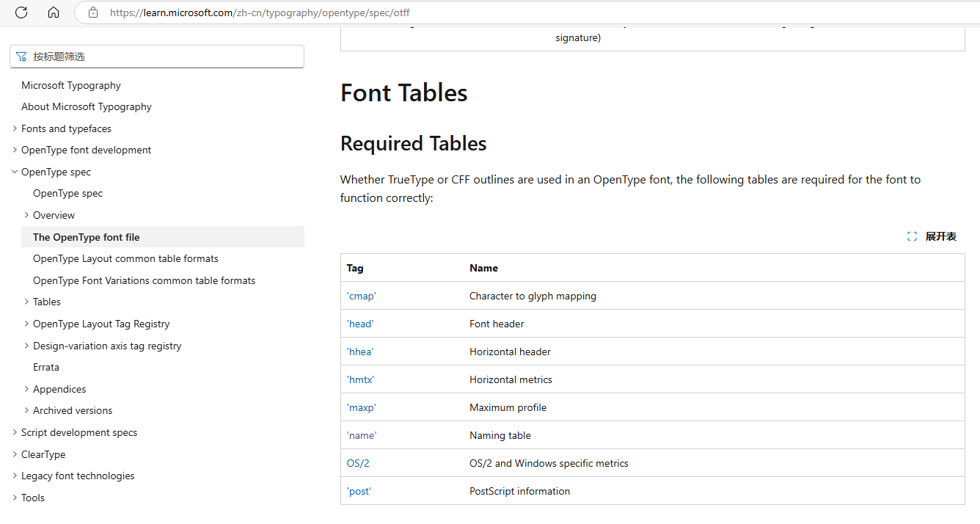
Task: Expand the Appendices section
Action: click(26, 389)
